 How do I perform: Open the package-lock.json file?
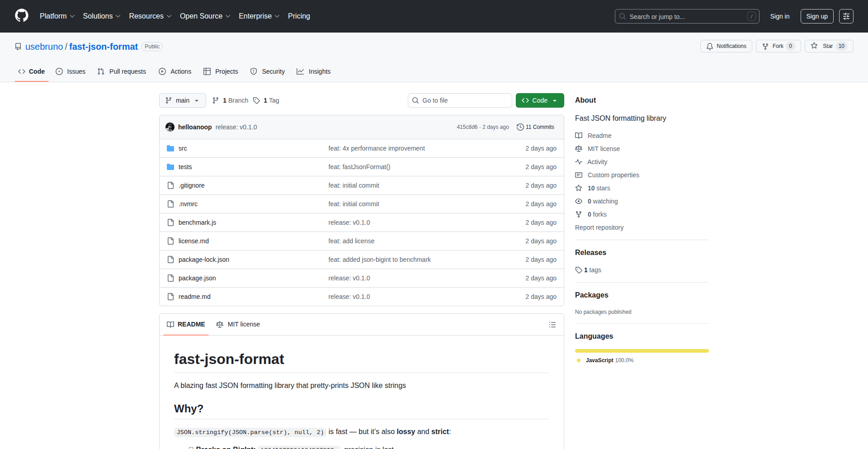coord(204,260)
